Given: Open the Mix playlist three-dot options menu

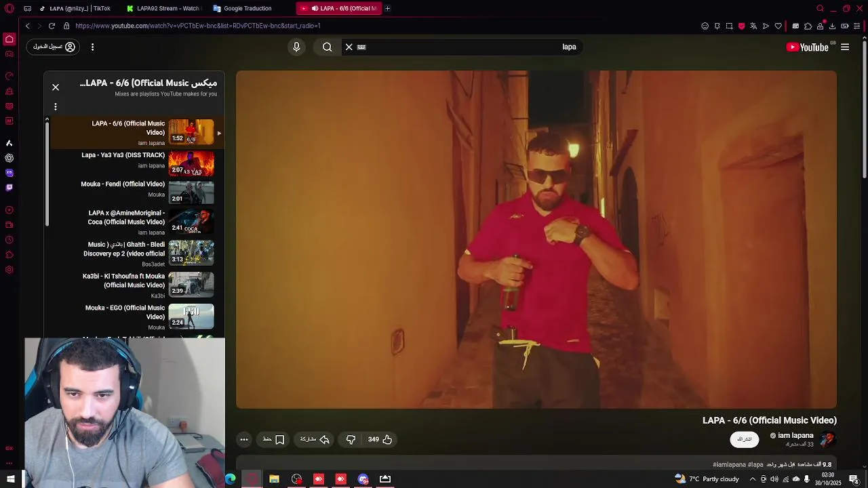Looking at the screenshot, I should [56, 106].
